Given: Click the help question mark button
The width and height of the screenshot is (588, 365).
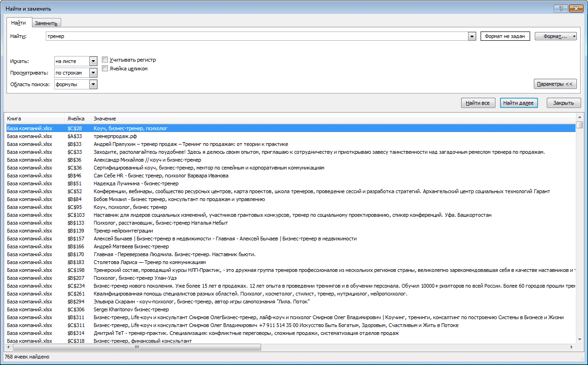Looking at the screenshot, I should coord(560,8).
